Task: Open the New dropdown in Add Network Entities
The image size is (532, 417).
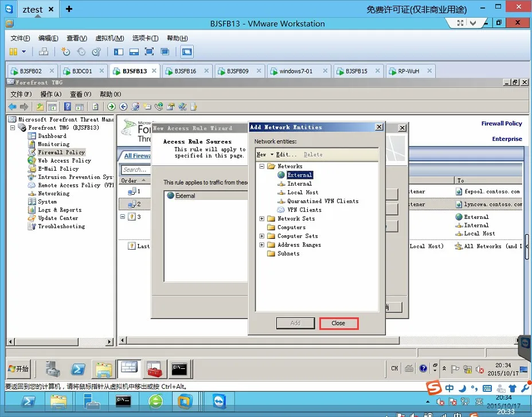Action: pyautogui.click(x=265, y=155)
